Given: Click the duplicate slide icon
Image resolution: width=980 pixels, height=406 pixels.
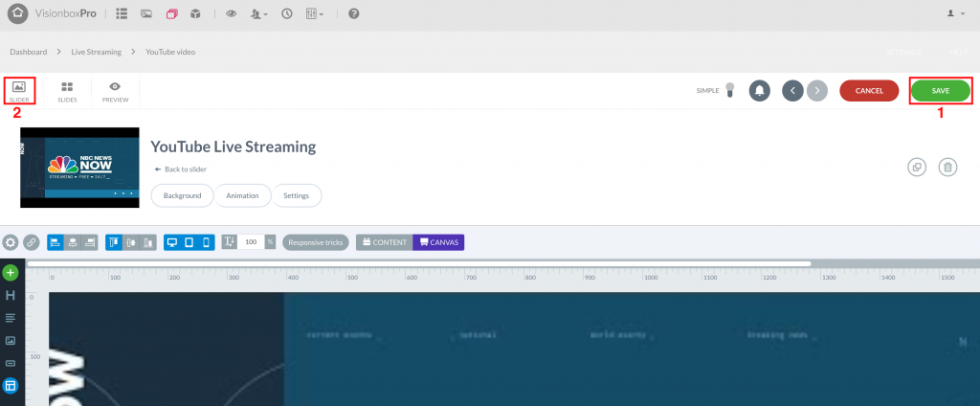Looking at the screenshot, I should (x=917, y=167).
